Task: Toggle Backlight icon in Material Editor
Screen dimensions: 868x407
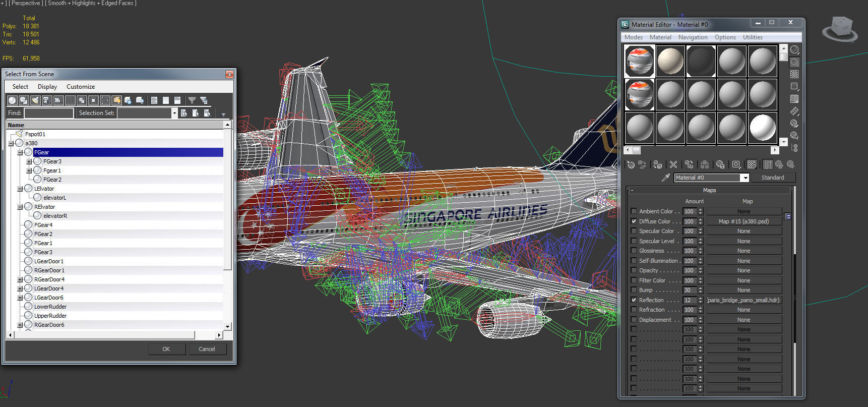Action: click(x=794, y=62)
